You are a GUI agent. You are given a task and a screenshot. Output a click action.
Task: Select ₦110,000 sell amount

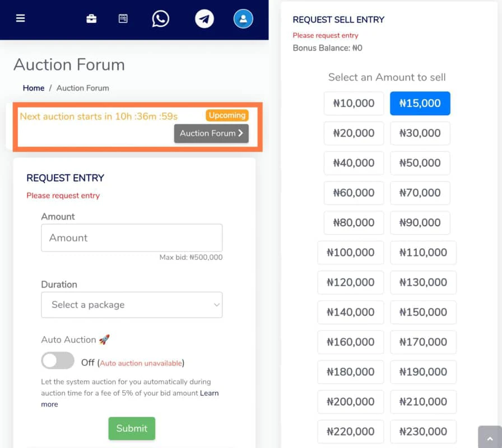coord(423,253)
